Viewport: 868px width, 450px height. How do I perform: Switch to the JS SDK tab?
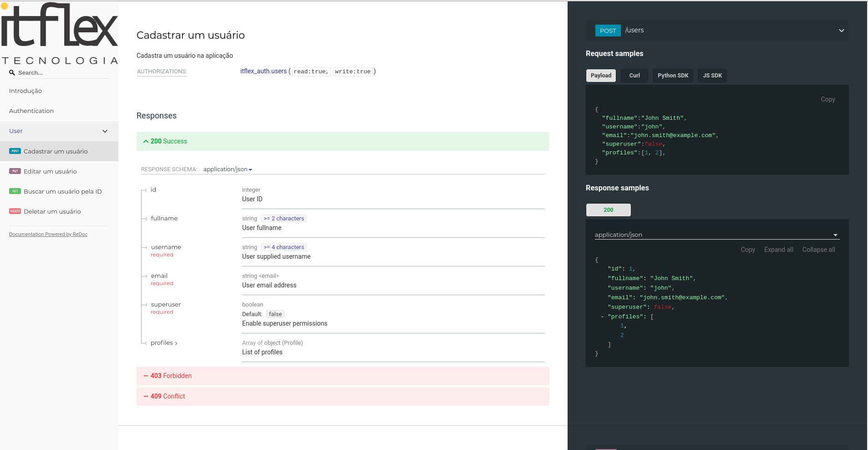(x=712, y=76)
